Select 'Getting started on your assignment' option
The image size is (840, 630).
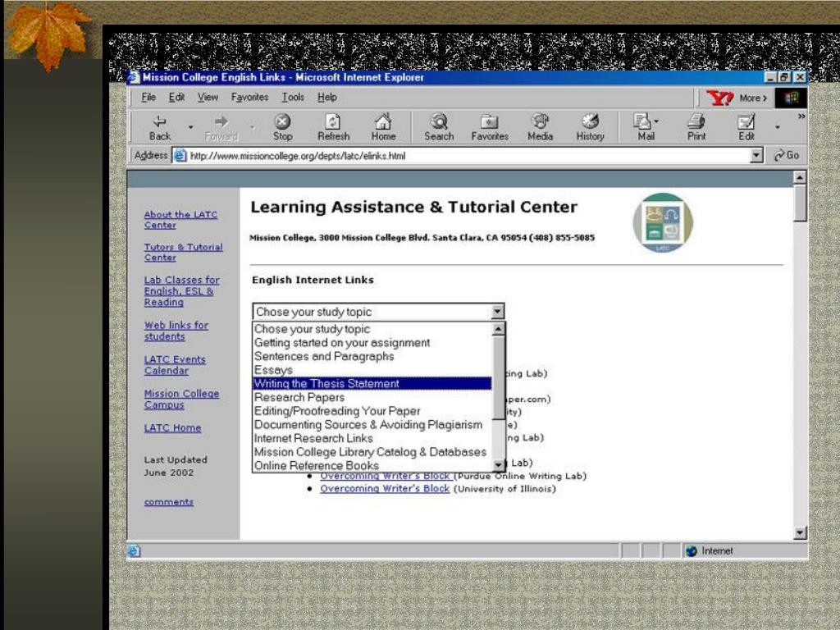372,343
